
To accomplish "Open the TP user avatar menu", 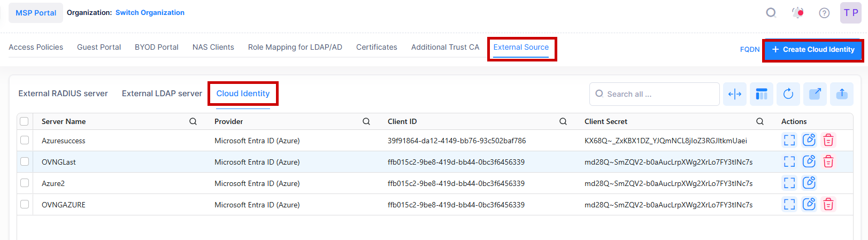I will pyautogui.click(x=851, y=13).
